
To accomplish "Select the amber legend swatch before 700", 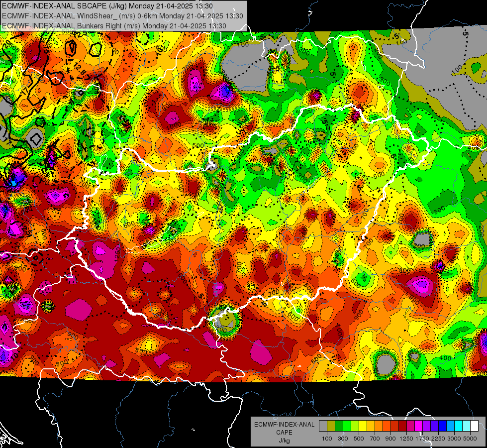I will (371, 426).
